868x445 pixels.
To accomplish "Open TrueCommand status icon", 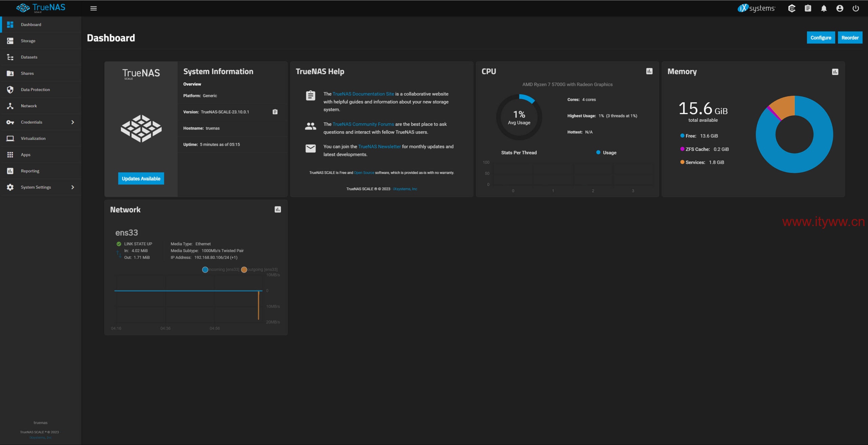I will 792,8.
